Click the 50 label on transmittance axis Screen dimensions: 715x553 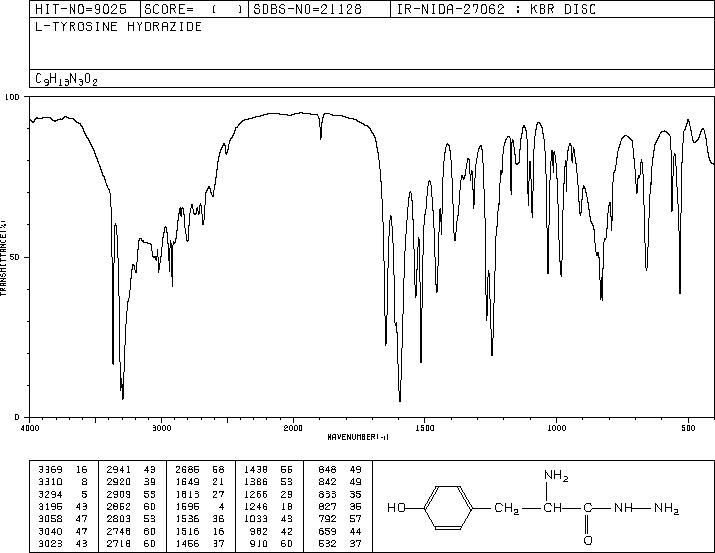tap(16, 257)
